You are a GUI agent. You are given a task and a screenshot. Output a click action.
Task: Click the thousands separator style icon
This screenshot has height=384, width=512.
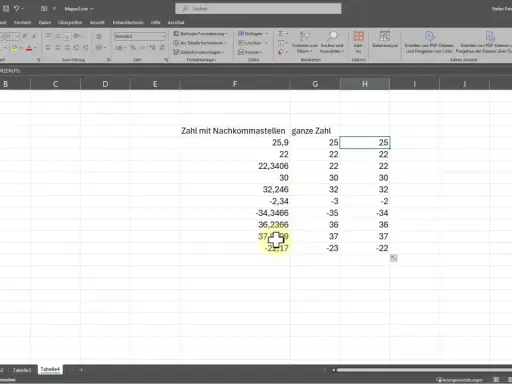pyautogui.click(x=143, y=48)
